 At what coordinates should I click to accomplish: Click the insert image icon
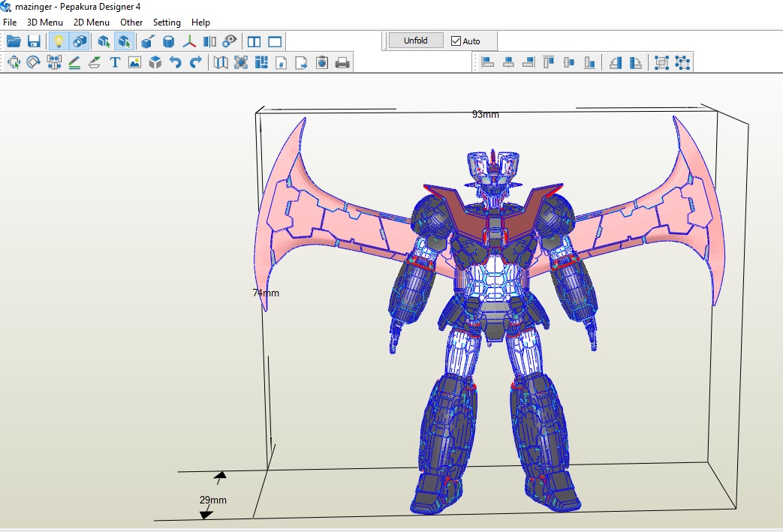click(135, 62)
